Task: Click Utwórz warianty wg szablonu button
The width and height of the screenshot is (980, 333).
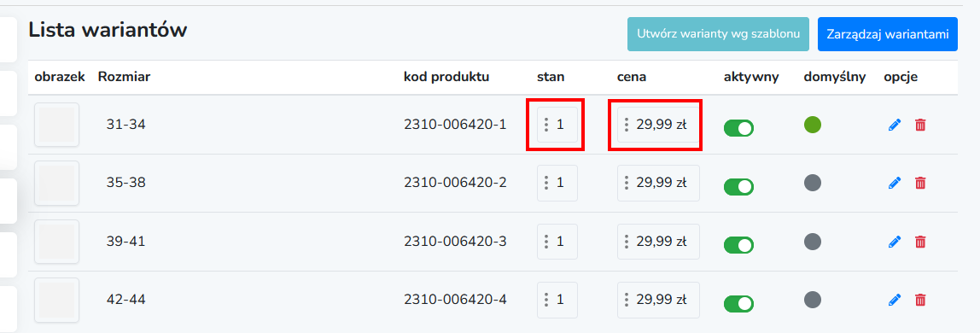Action: [x=718, y=34]
